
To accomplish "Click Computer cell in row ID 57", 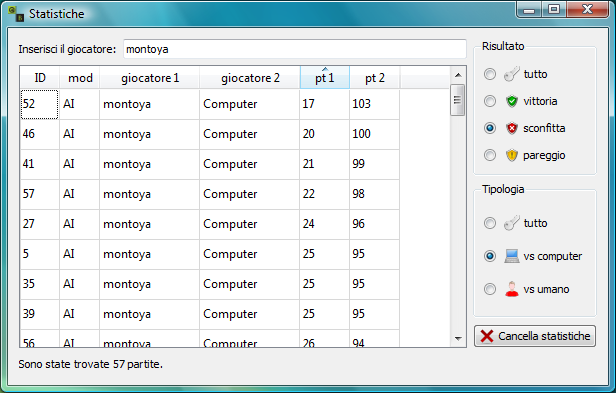I will 249,194.
